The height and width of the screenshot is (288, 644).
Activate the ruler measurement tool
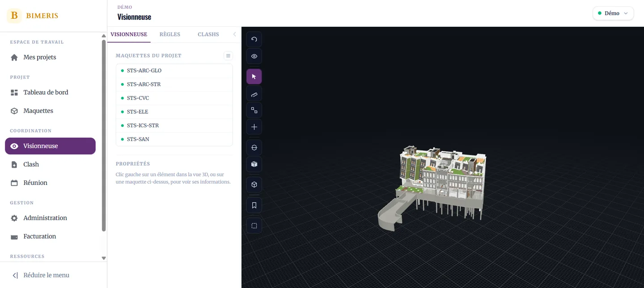pyautogui.click(x=254, y=94)
